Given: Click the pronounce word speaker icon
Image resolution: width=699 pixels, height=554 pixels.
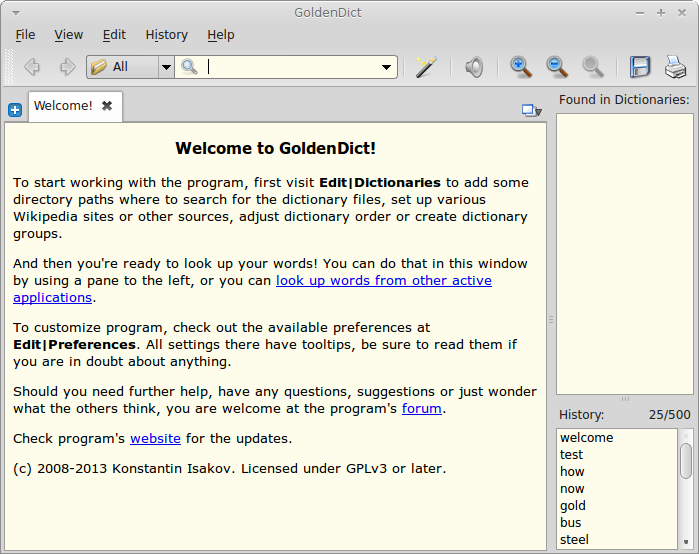Looking at the screenshot, I should tap(474, 67).
